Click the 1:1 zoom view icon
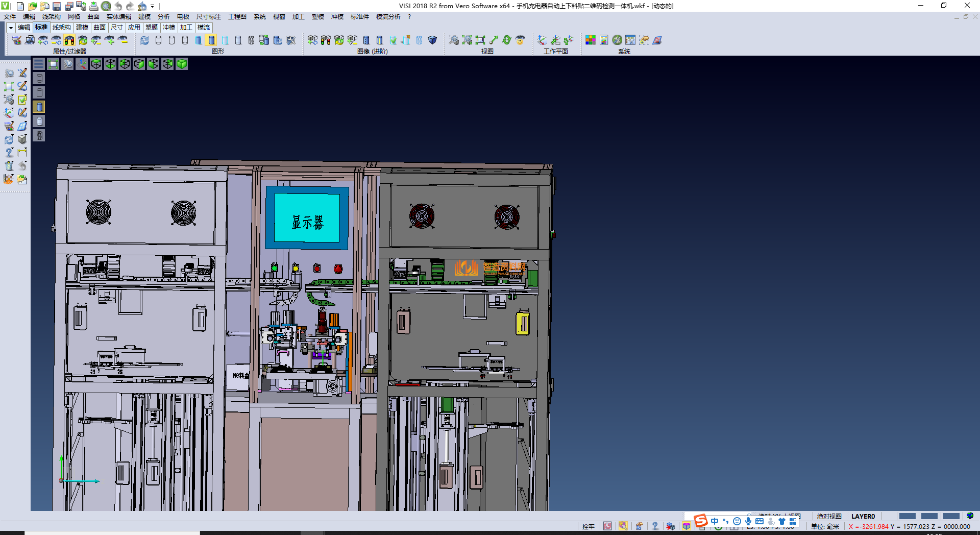Viewport: 980px width, 535px height. tap(480, 40)
